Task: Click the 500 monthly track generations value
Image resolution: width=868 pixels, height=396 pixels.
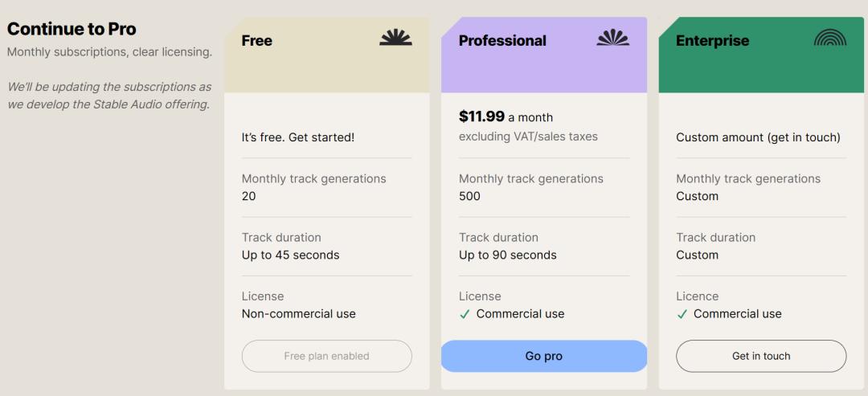Action: [469, 196]
